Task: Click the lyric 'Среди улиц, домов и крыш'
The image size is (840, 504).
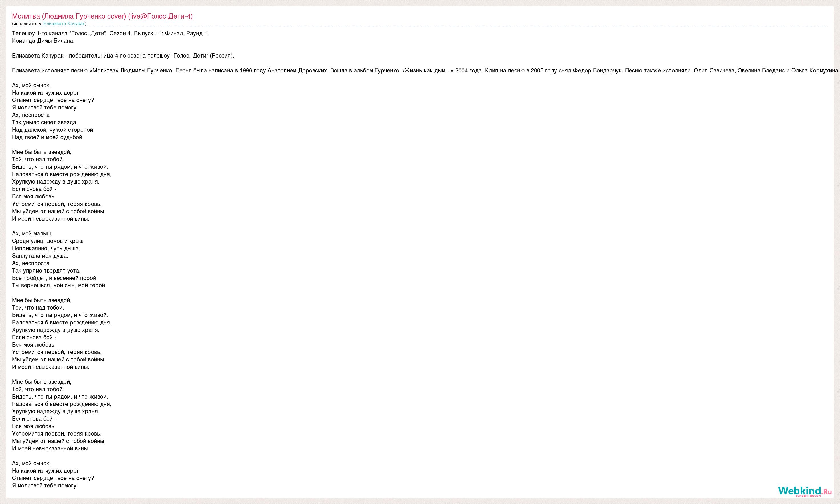Action: click(48, 241)
